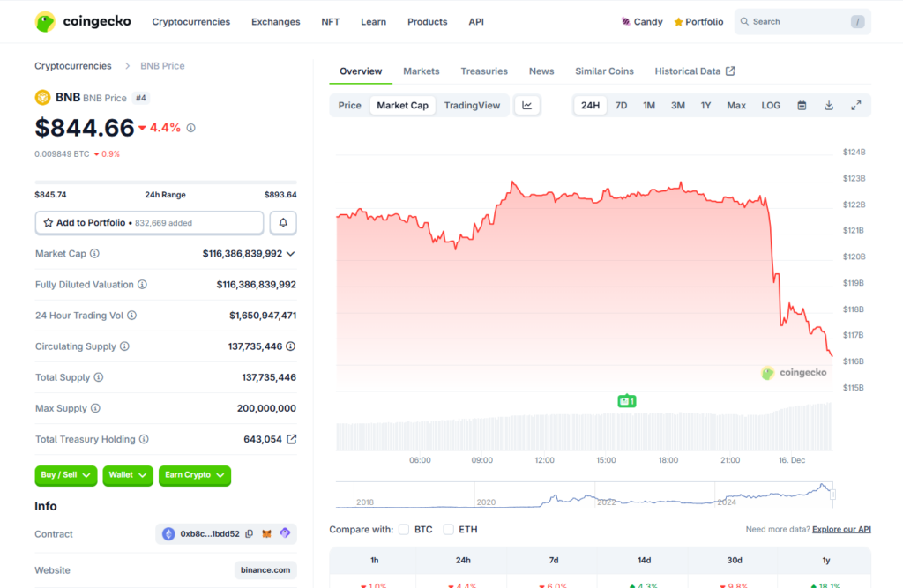Toggle the LOG scale option

coord(771,106)
